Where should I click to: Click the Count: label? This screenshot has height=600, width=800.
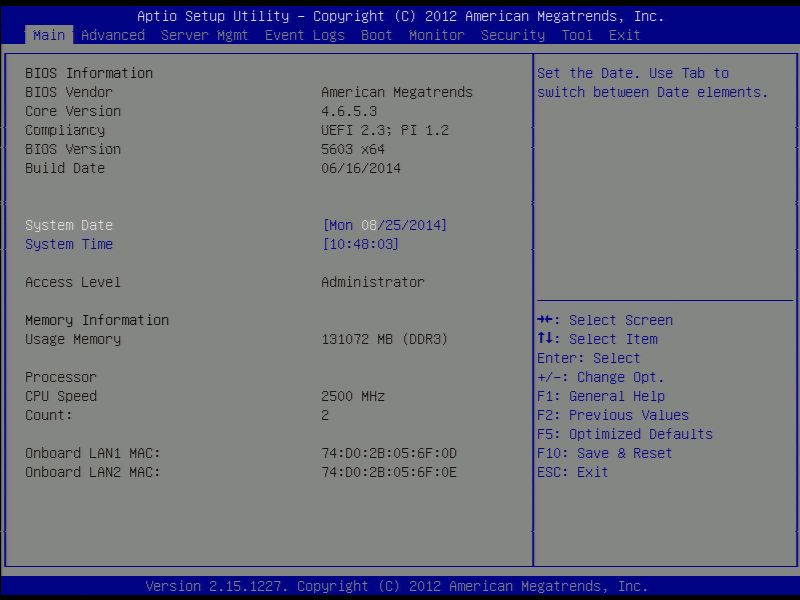[48, 415]
